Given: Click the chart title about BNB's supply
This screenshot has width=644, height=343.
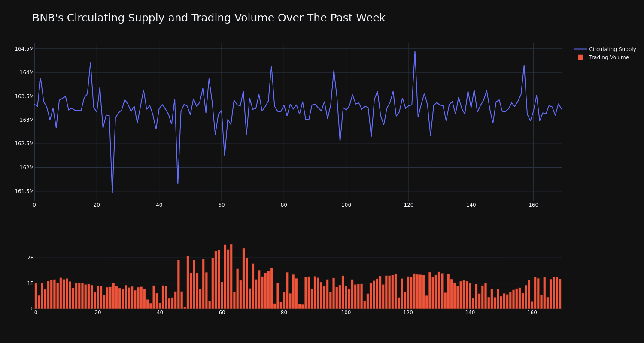Looking at the screenshot, I should pyautogui.click(x=209, y=18).
